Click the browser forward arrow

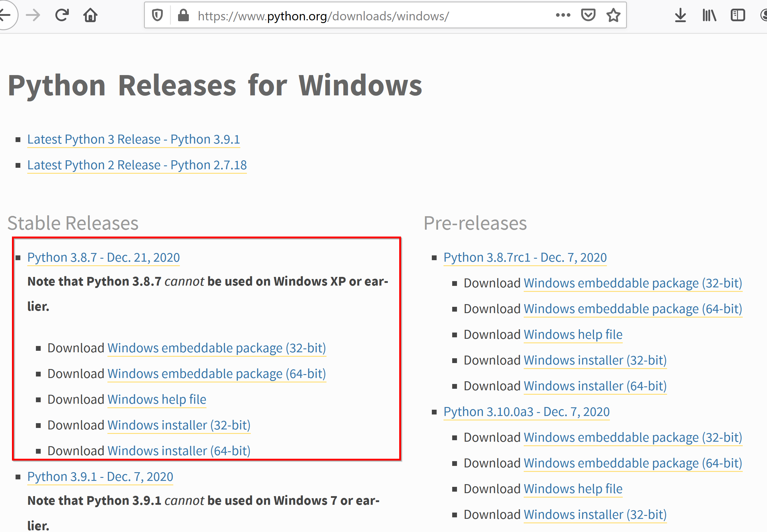[33, 15]
